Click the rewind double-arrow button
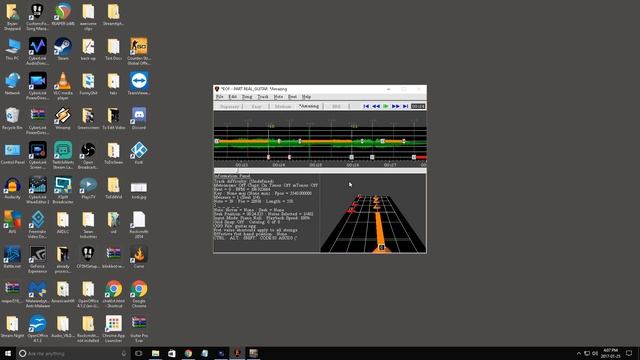 click(376, 106)
